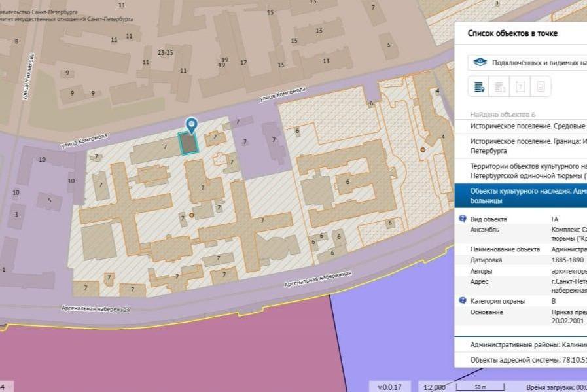The width and height of the screenshot is (587, 392).
Task: Click the blue help icon beside Вид объекта
Action: point(463,219)
